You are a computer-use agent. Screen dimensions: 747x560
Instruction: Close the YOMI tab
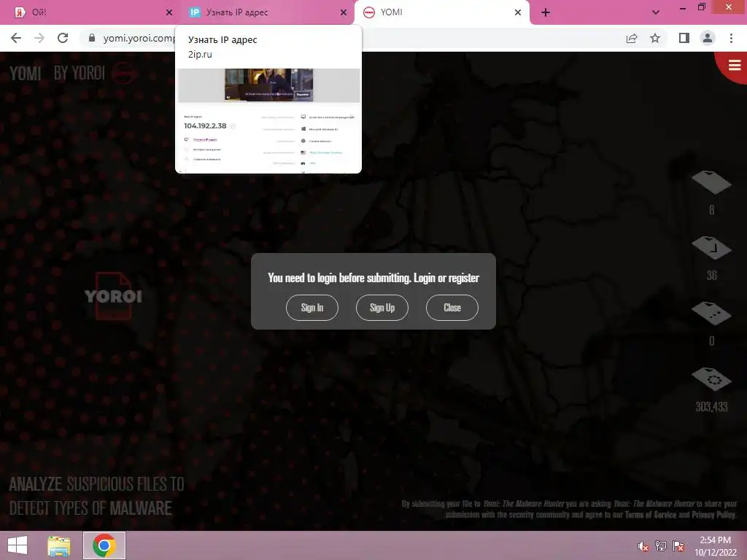(x=518, y=12)
